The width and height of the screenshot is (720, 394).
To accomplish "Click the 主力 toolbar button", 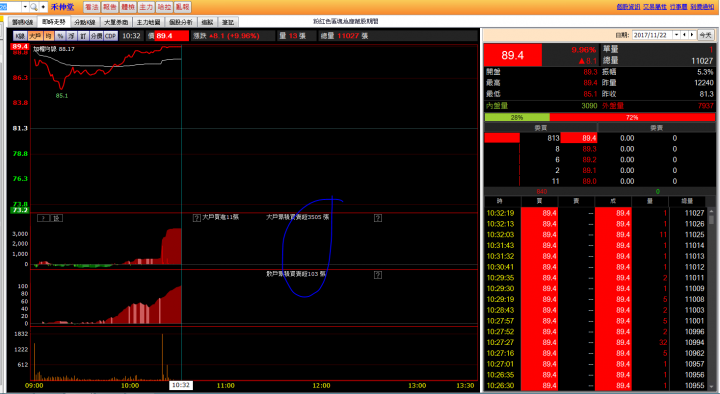I will tap(146, 7).
